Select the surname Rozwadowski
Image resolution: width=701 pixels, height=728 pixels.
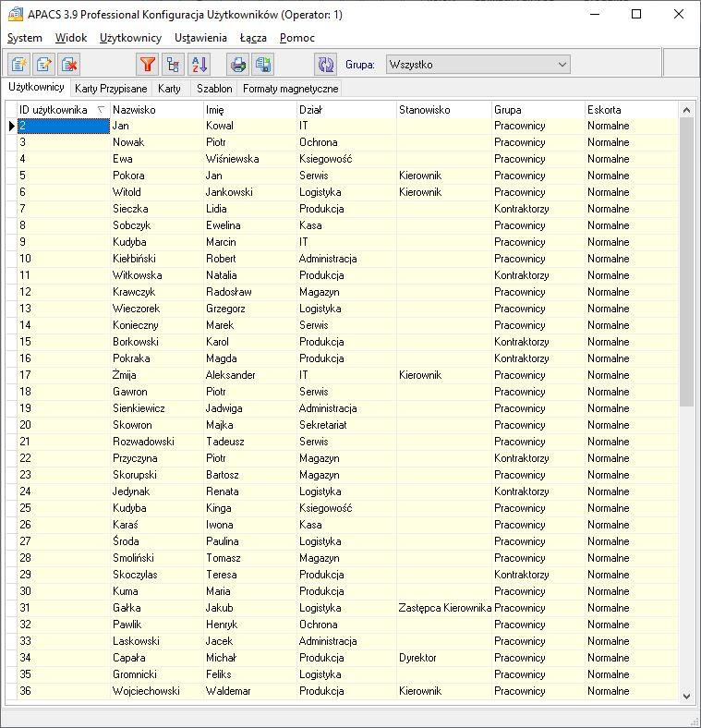tap(143, 442)
